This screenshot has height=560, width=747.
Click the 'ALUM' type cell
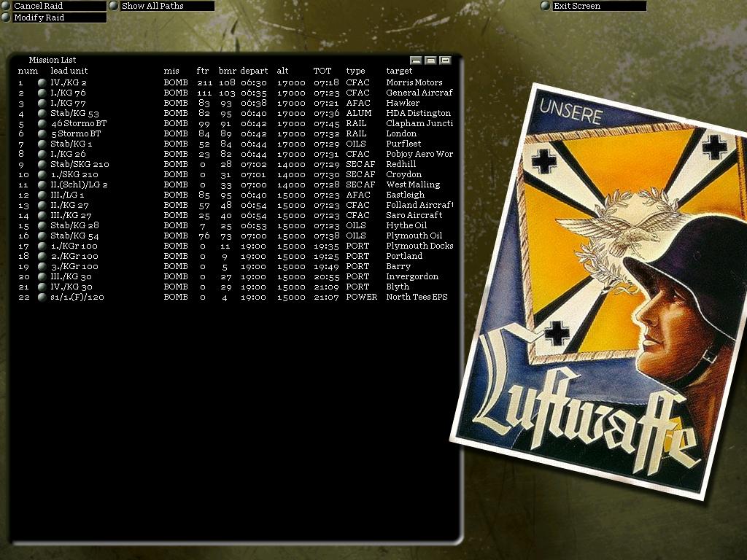point(359,113)
